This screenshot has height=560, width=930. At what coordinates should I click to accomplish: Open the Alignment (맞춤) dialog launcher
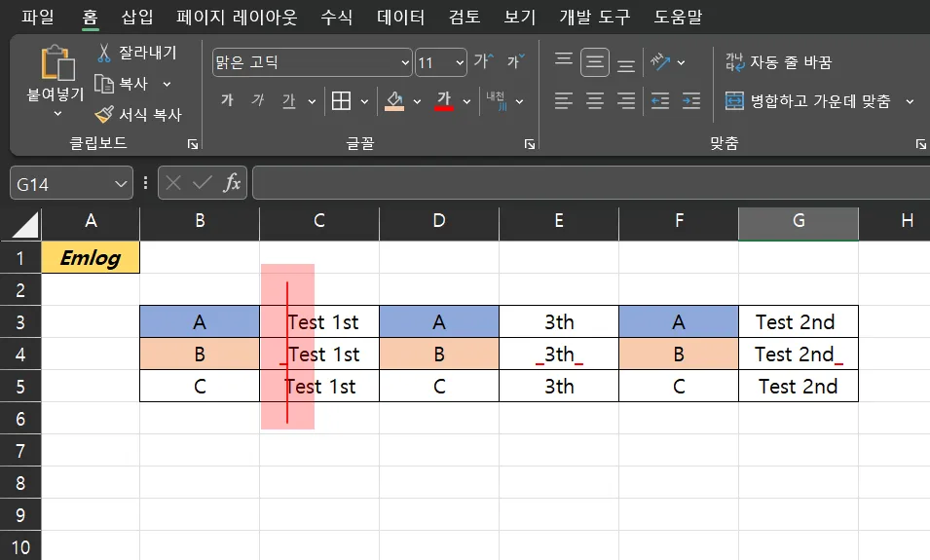(920, 144)
